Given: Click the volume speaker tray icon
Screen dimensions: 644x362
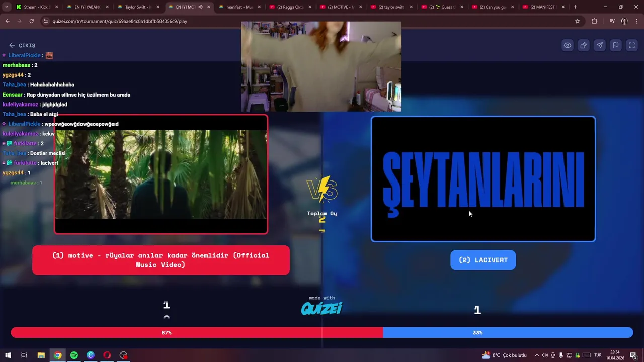Looking at the screenshot, I should tap(545, 355).
